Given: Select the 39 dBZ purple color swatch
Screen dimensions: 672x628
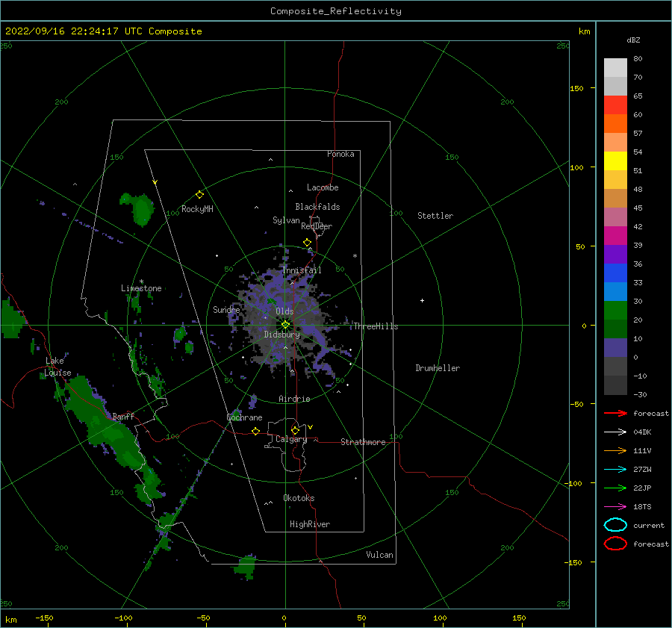Looking at the screenshot, I should click(615, 254).
